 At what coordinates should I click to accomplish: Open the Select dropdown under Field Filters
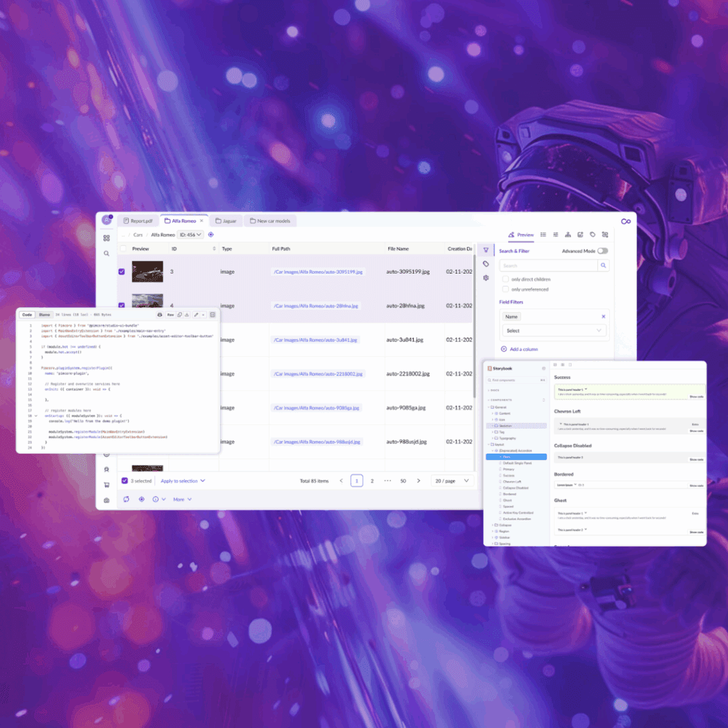tap(554, 331)
